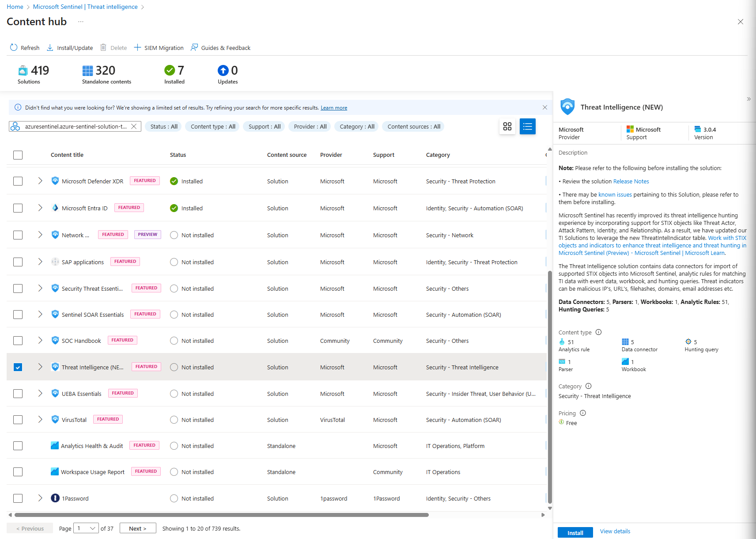Click the Installed green check icon
Screen dimensions: 756x539
coord(170,70)
